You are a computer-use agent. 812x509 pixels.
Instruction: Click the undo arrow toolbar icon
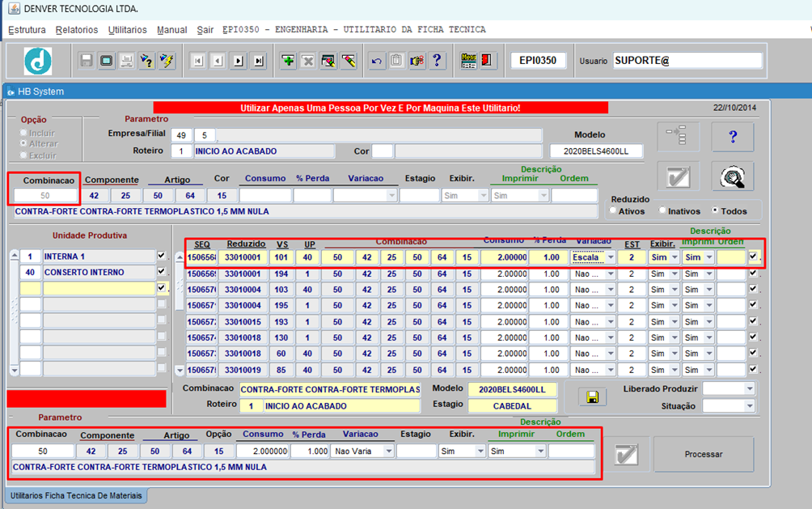click(377, 61)
